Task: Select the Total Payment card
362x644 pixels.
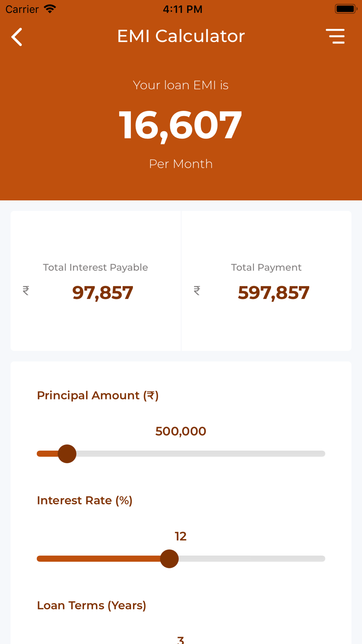Action: pos(266,281)
